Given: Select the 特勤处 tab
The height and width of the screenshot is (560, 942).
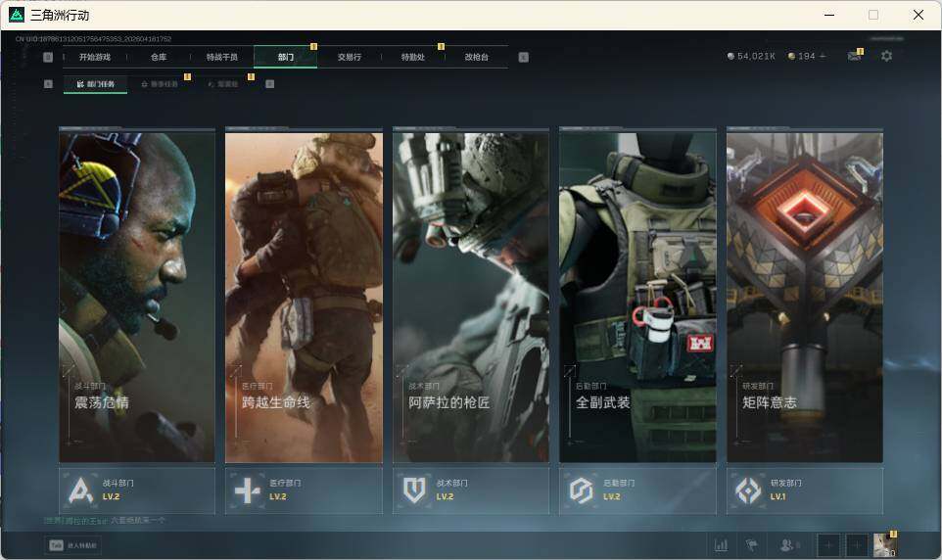Looking at the screenshot, I should pyautogui.click(x=413, y=57).
